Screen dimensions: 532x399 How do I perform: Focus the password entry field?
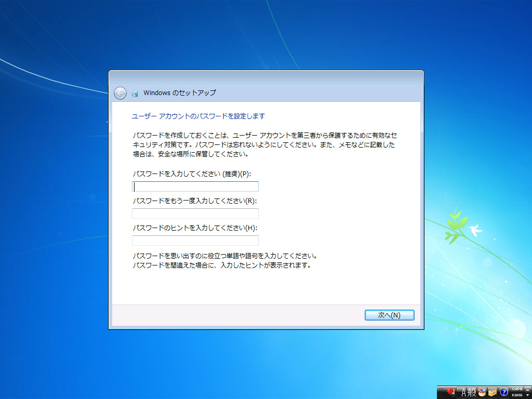click(x=195, y=187)
